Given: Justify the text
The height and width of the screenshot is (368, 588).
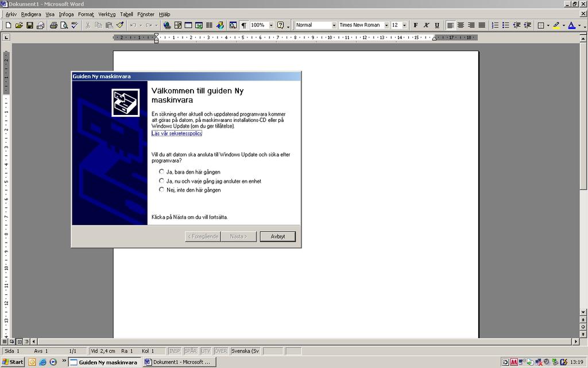Looking at the screenshot, I should [482, 25].
